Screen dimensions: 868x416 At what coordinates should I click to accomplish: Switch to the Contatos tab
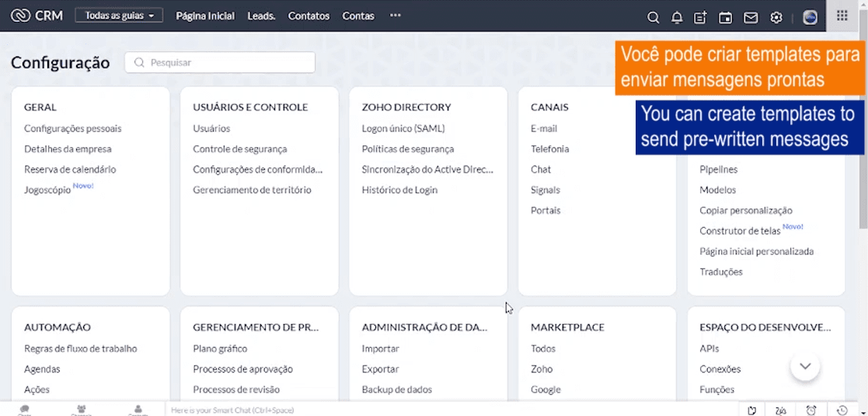[x=309, y=16]
